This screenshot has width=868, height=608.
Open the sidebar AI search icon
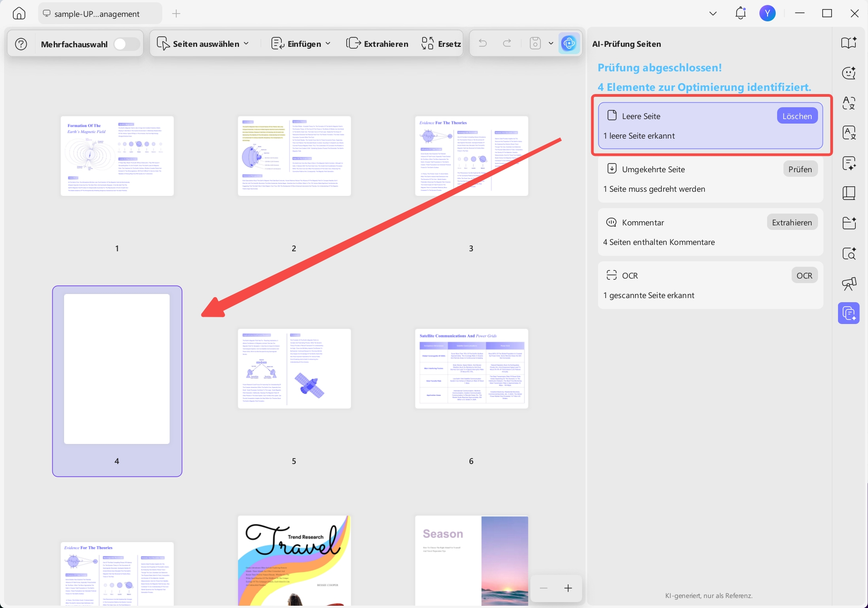click(849, 253)
